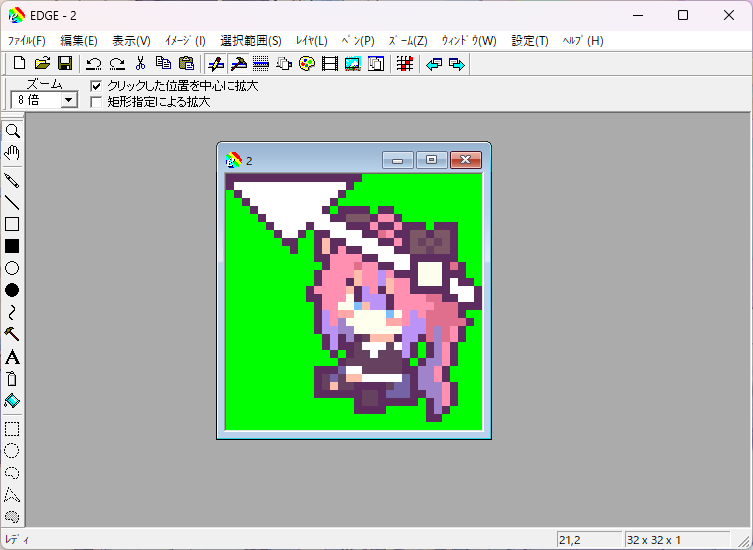
Task: Select the polygon selection tool
Action: (12, 495)
